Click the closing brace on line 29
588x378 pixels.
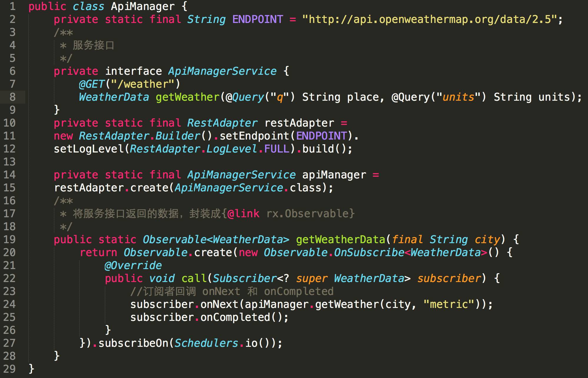tap(31, 369)
